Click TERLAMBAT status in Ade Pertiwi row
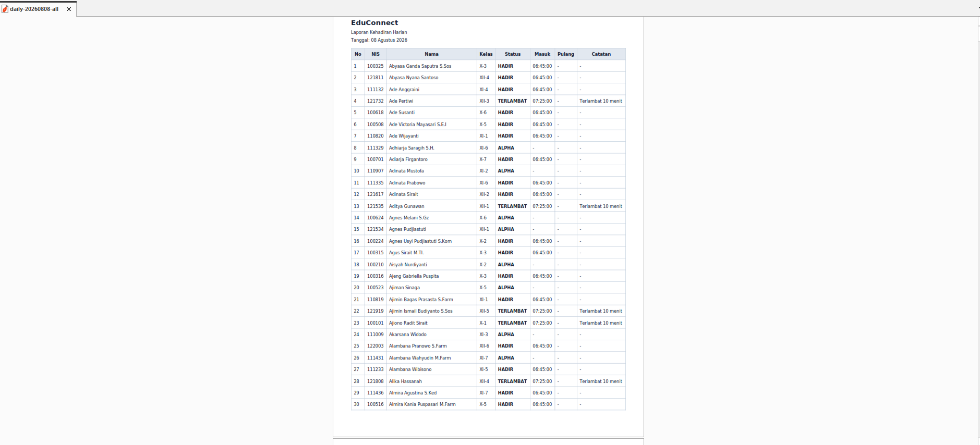The image size is (980, 445). [x=513, y=101]
